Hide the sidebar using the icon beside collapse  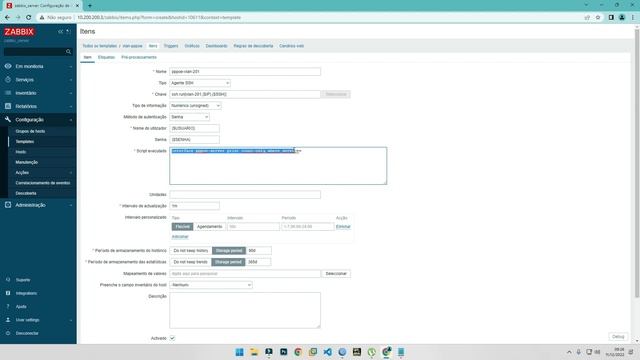[x=69, y=31]
